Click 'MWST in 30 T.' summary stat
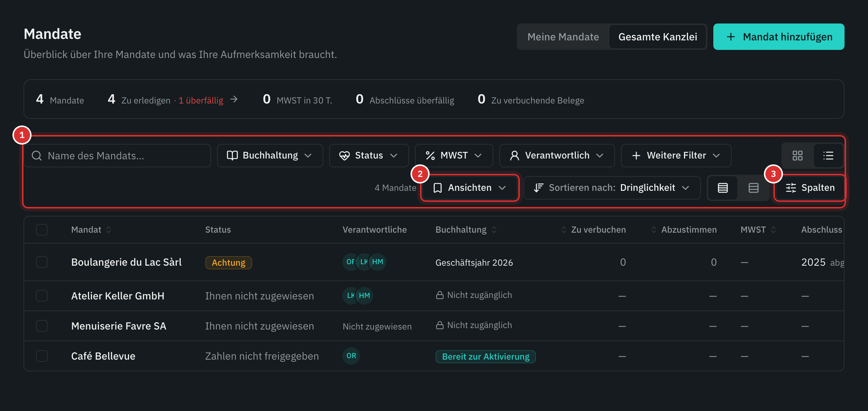868x411 pixels. 297,99
